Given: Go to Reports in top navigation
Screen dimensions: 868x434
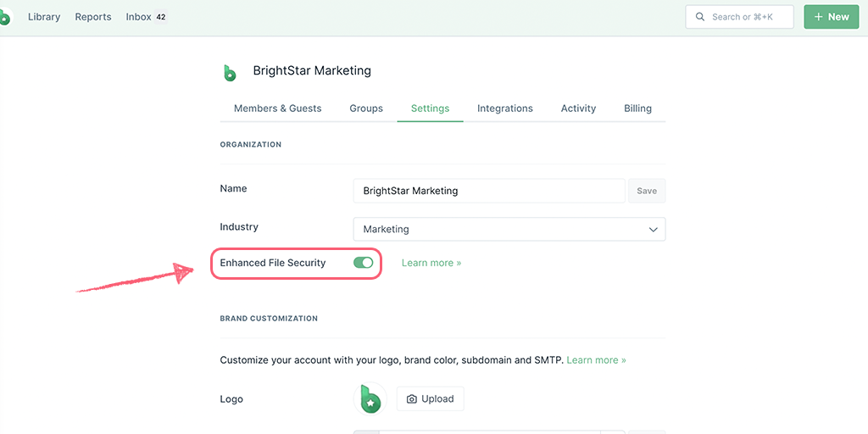Looking at the screenshot, I should pos(93,17).
